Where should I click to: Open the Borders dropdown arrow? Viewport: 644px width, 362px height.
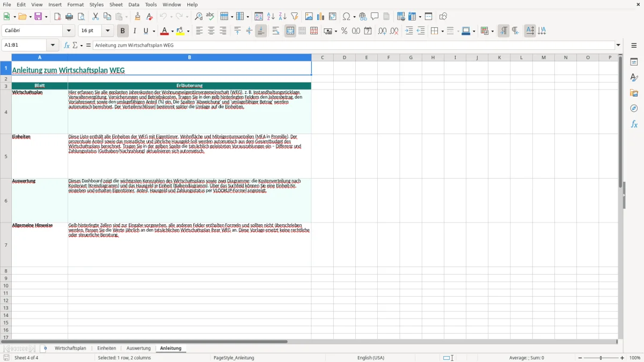coord(442,31)
